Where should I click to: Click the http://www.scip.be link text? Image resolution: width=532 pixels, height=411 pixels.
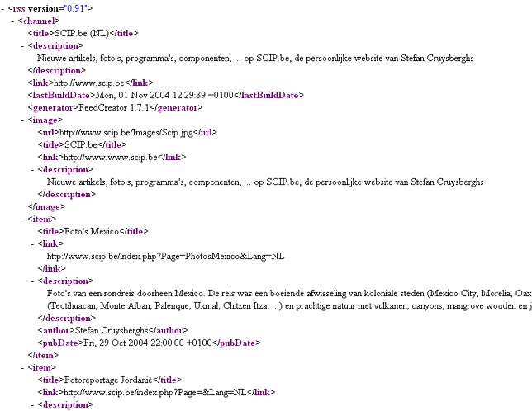pyautogui.click(x=89, y=83)
